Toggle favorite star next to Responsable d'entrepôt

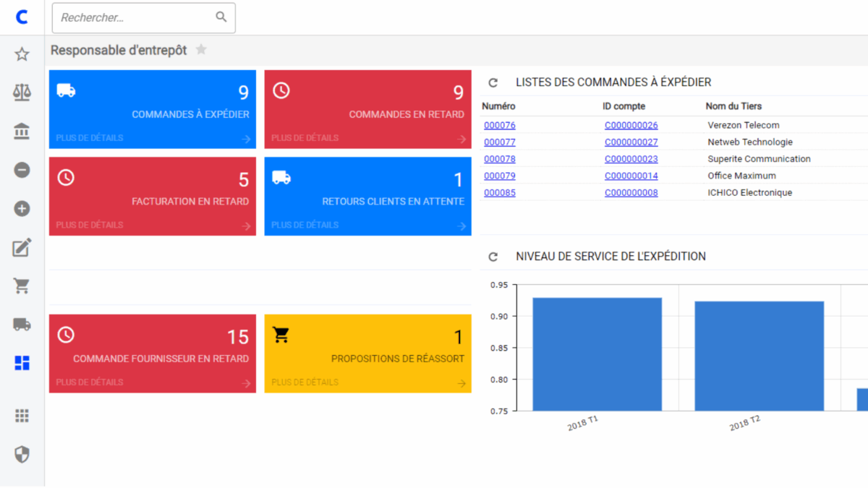(201, 50)
